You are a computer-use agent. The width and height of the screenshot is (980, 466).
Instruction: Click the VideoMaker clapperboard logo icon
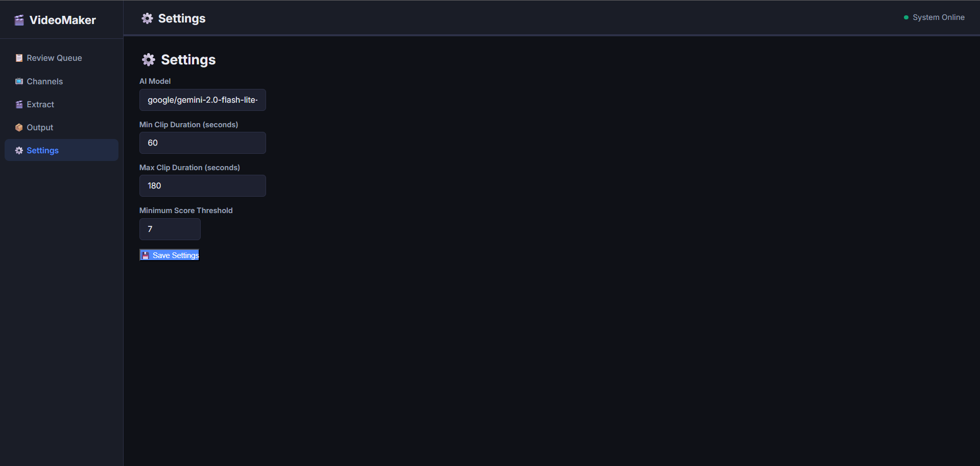[19, 20]
